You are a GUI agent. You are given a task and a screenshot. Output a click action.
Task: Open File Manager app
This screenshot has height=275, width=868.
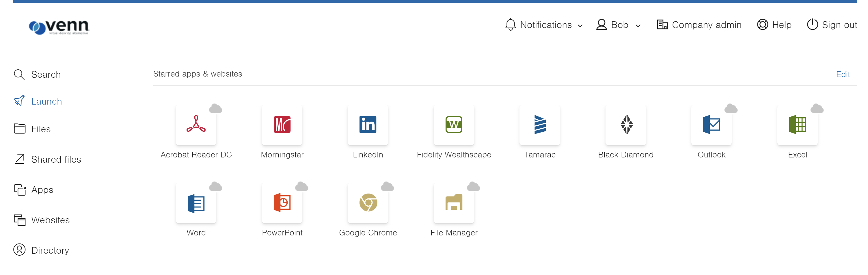click(454, 203)
